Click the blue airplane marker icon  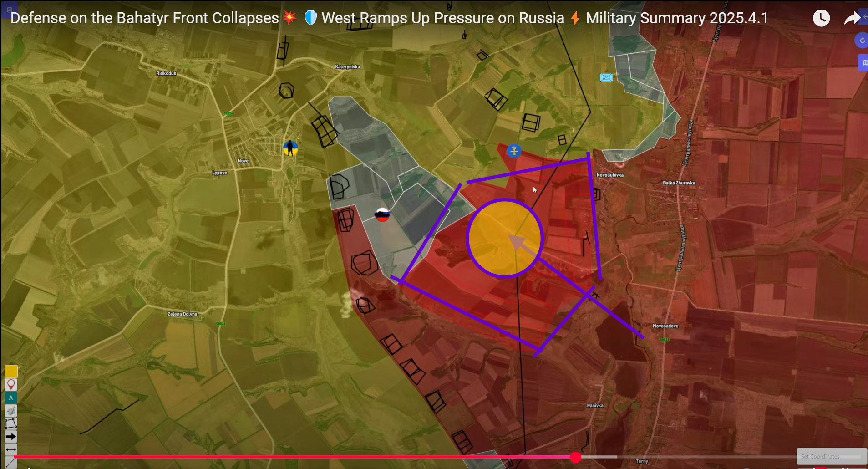(514, 151)
